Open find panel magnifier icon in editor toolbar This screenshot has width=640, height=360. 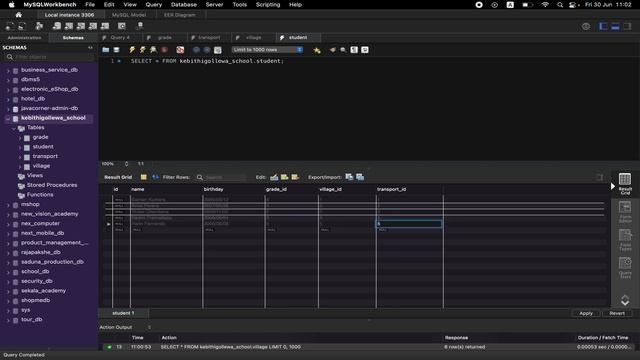(x=343, y=50)
